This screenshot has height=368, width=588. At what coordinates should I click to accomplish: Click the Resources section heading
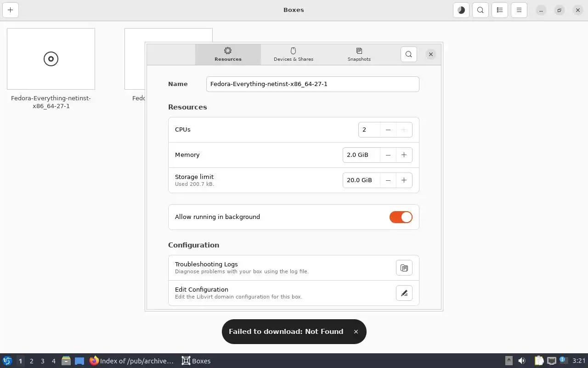(x=187, y=107)
